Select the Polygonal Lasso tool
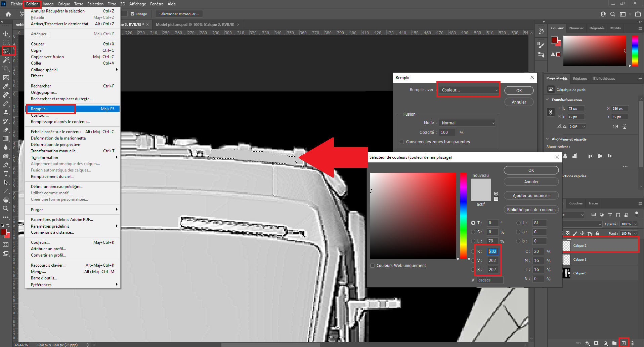Image resolution: width=644 pixels, height=347 pixels. point(6,51)
